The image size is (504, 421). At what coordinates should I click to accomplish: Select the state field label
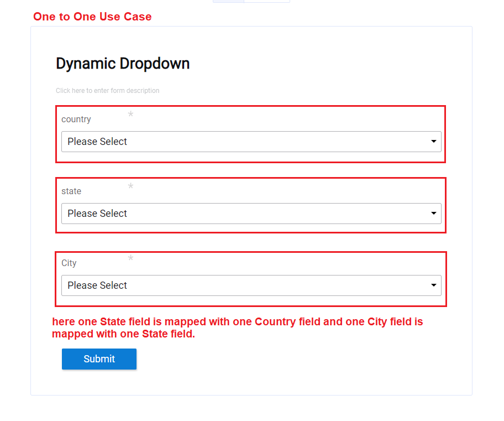(71, 191)
